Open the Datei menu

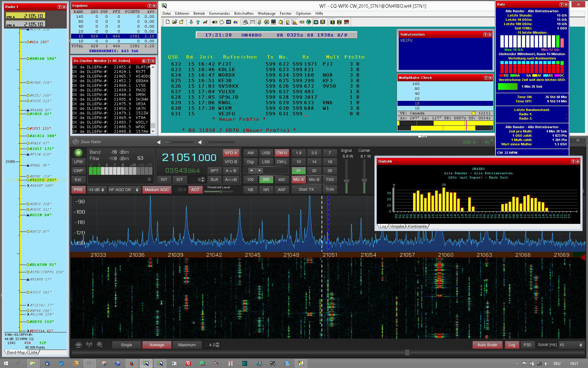point(167,13)
